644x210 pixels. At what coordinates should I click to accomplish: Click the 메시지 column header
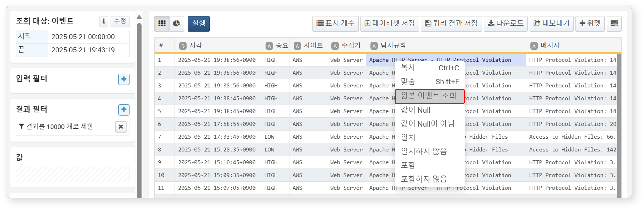[x=574, y=45]
